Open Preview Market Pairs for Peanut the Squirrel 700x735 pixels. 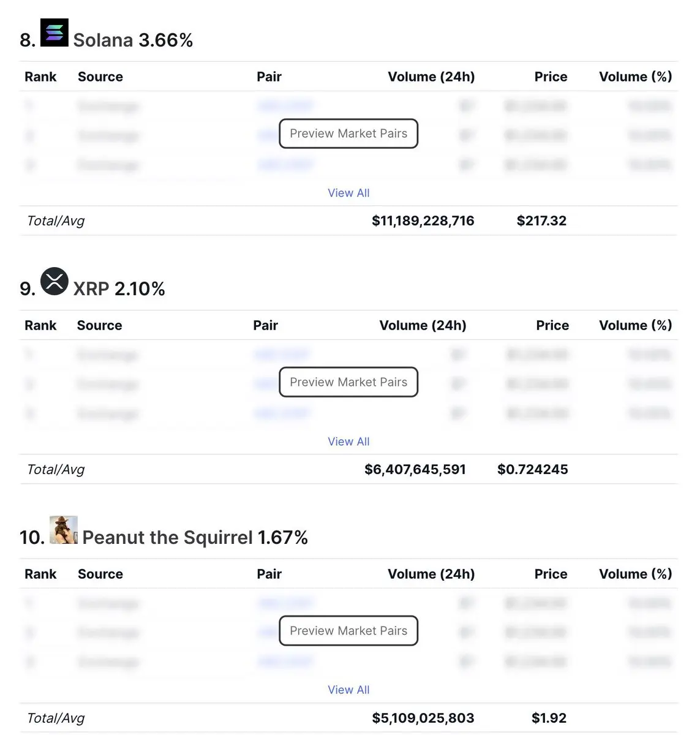coord(348,631)
